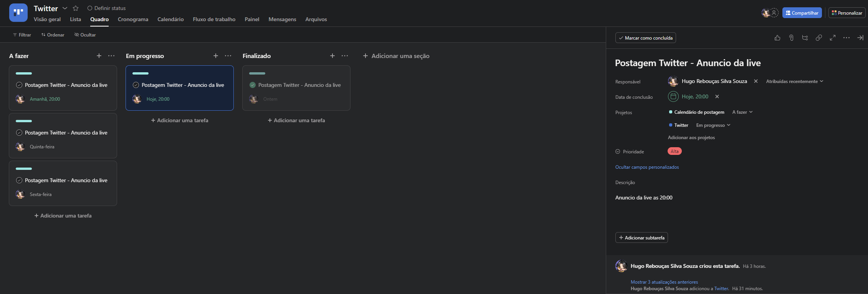Open A fazer section dropdown for Calendário de postagem
The width and height of the screenshot is (868, 294).
click(x=742, y=112)
